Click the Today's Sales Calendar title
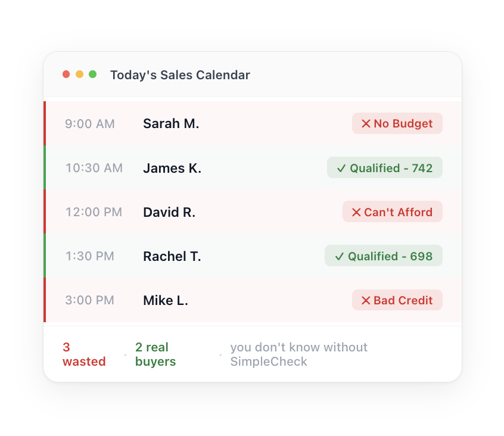The image size is (504, 436). tap(180, 75)
